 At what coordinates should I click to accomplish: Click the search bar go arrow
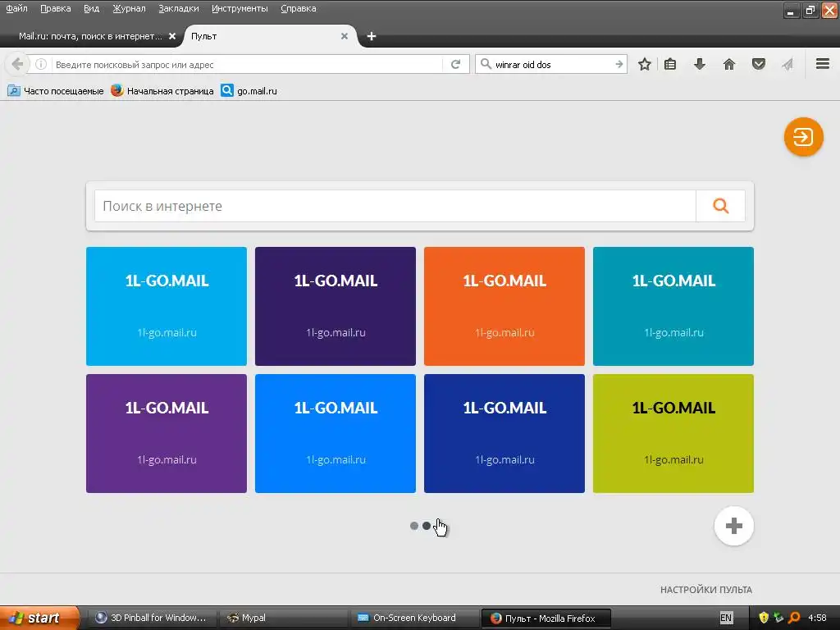click(x=619, y=64)
